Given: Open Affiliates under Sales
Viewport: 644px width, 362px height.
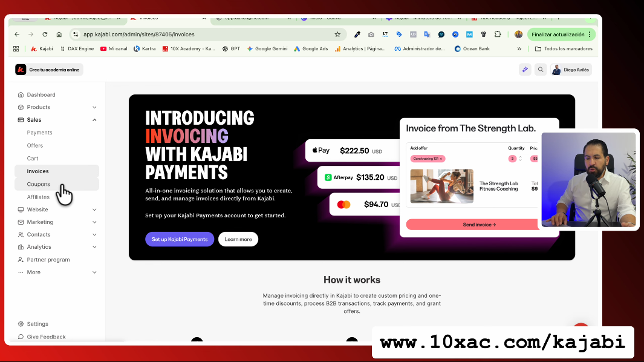Looking at the screenshot, I should click(38, 197).
